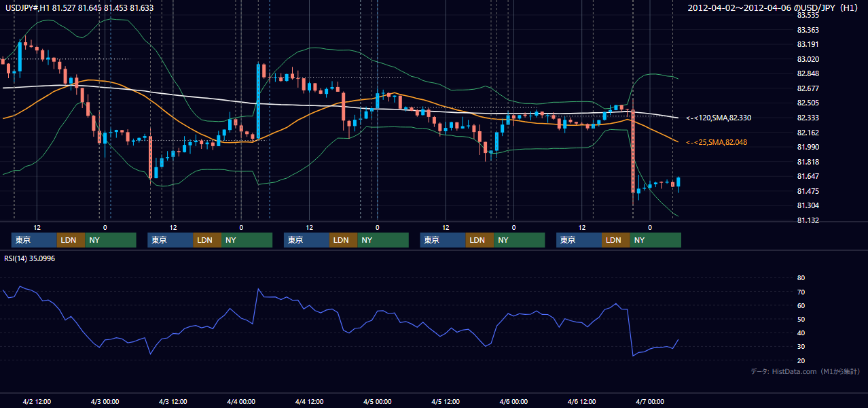Click the RSI scale value 70
The image size is (868, 408).
pyautogui.click(x=801, y=292)
